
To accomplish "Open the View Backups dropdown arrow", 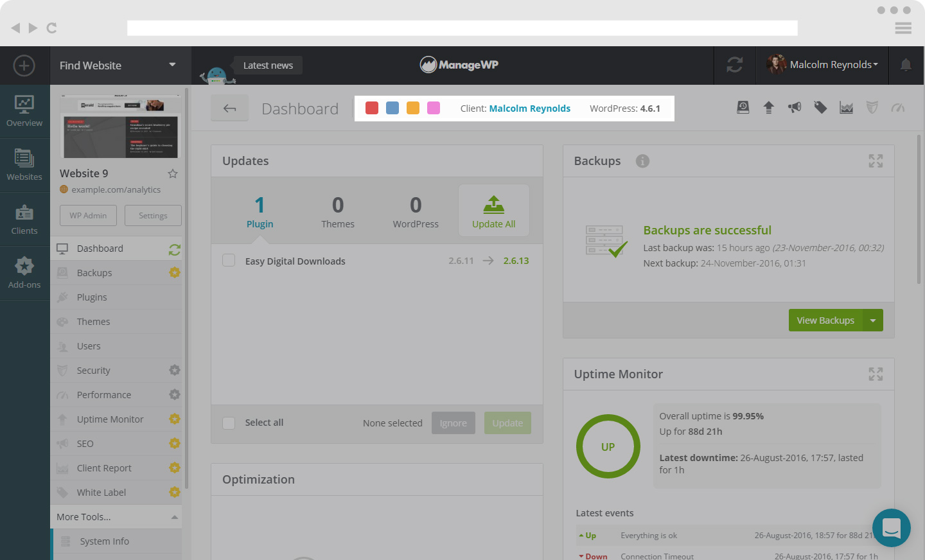I will (x=873, y=320).
